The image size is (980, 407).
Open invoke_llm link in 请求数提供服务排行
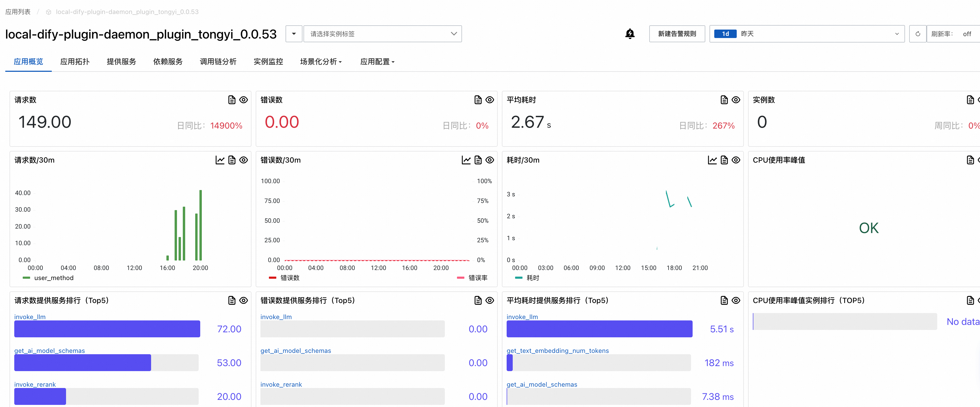point(30,316)
